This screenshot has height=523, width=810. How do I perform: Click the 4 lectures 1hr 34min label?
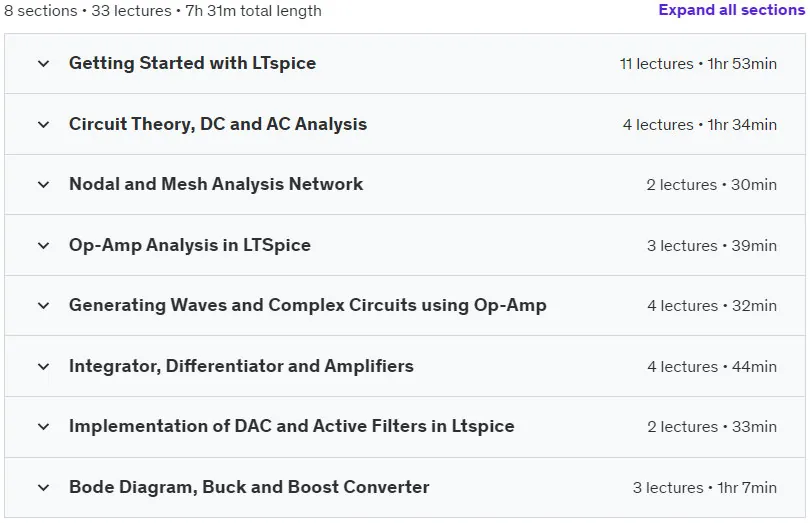point(700,125)
